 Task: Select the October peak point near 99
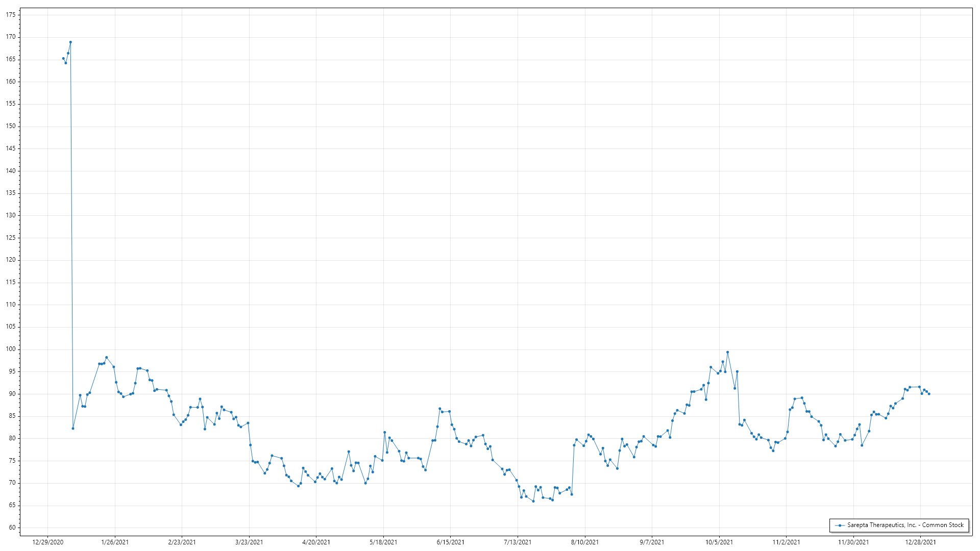pos(727,352)
